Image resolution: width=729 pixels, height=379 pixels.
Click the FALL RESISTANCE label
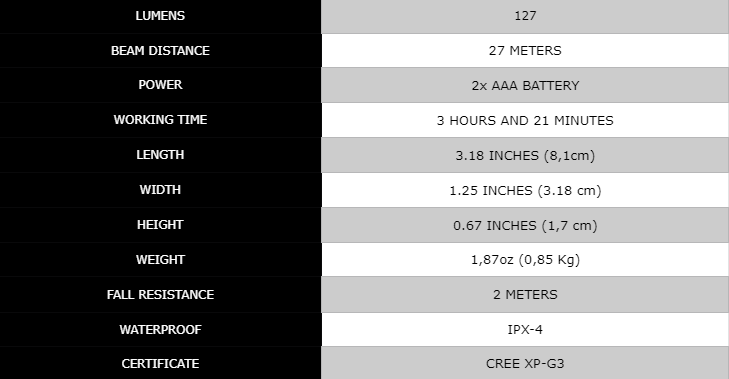tap(160, 295)
